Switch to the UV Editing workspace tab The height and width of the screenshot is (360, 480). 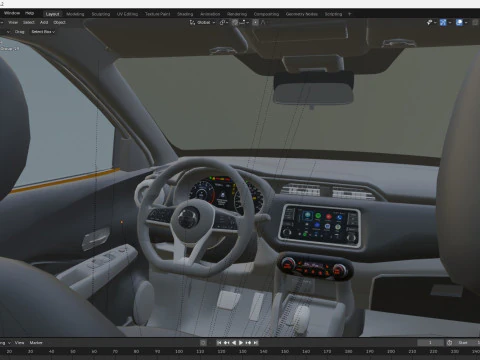[x=127, y=14]
